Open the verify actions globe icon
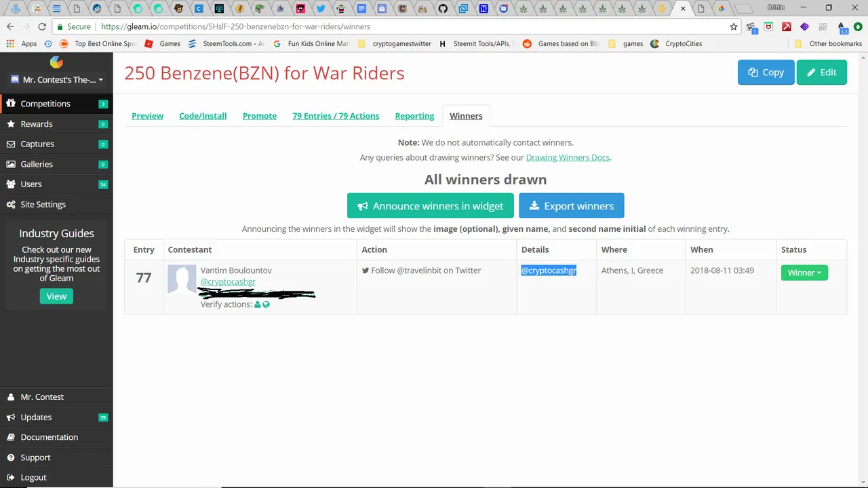Screen dimensions: 868x488 click(x=266, y=304)
